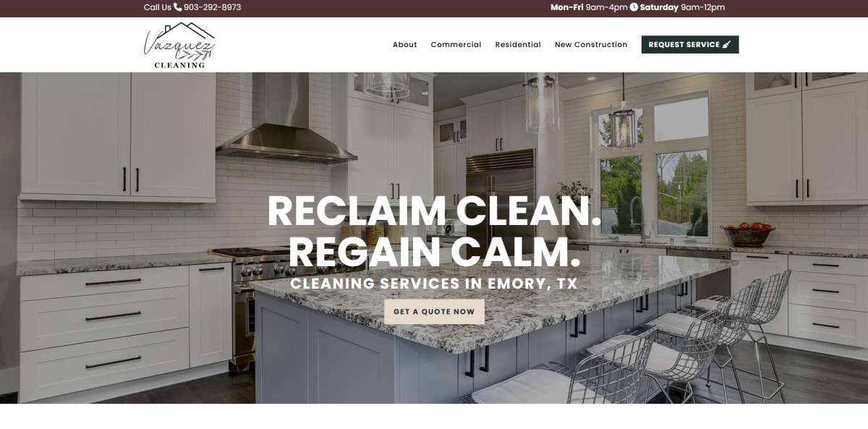The height and width of the screenshot is (429, 868).
Task: Click the leaf sprig graphic in logo
Action: (194, 54)
